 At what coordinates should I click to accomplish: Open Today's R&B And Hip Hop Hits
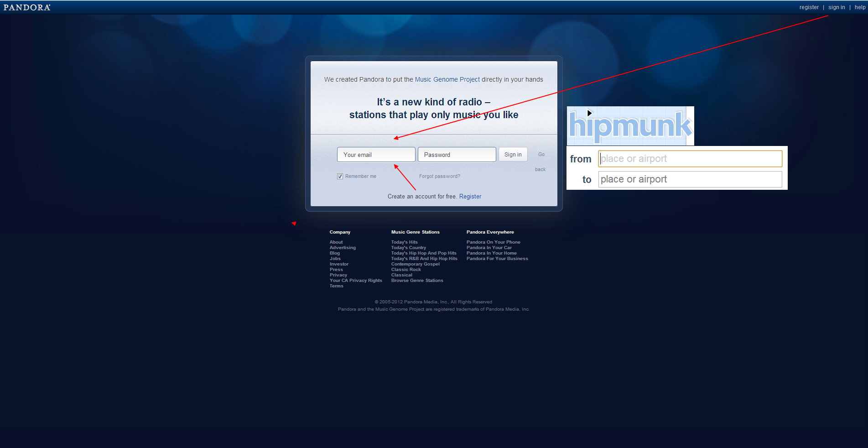click(424, 259)
